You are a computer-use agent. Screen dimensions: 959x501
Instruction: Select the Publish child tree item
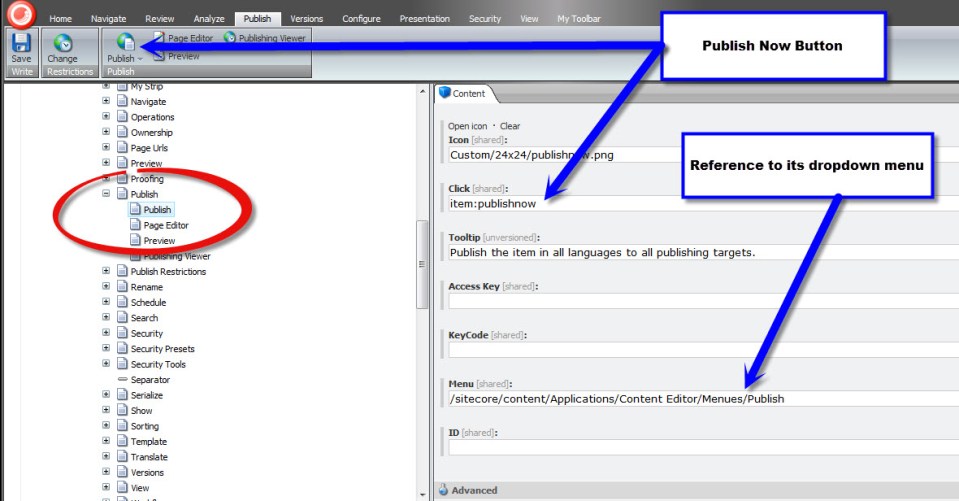pos(157,209)
